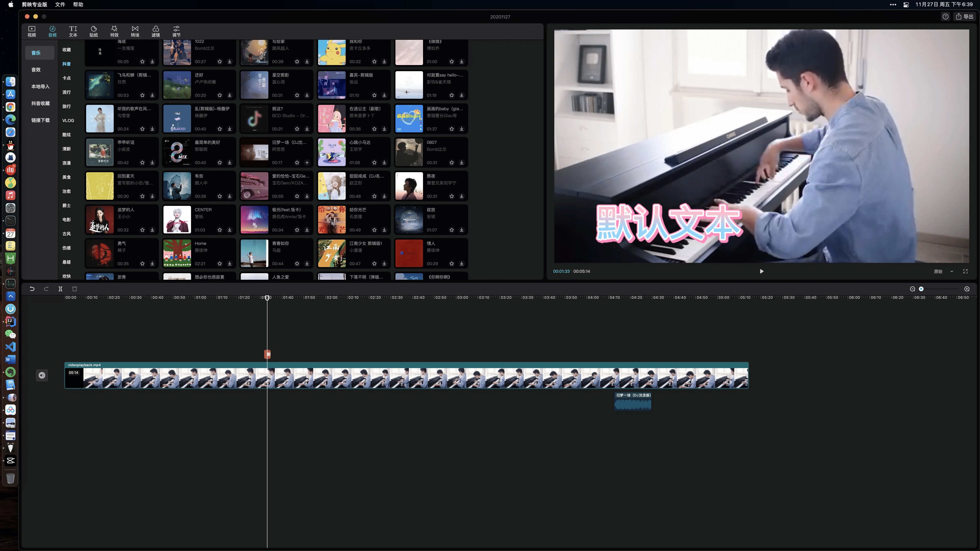Open the 特效 effects panel

coord(114,31)
